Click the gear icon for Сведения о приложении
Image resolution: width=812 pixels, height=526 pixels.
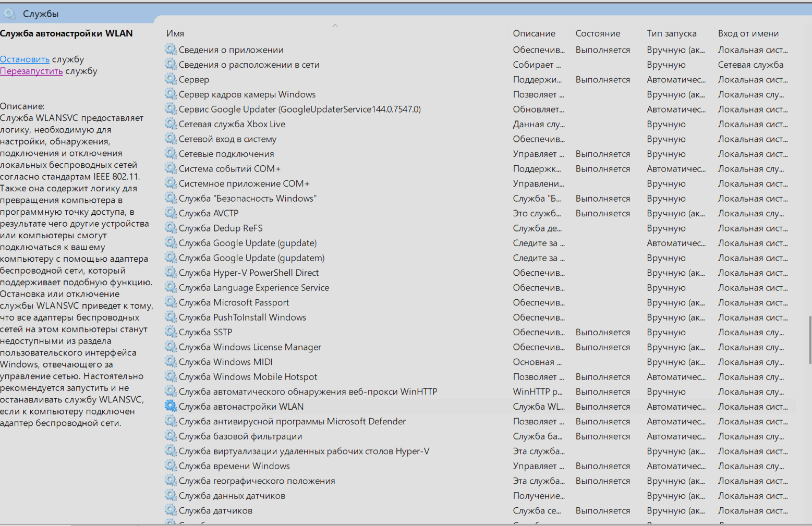(171, 50)
